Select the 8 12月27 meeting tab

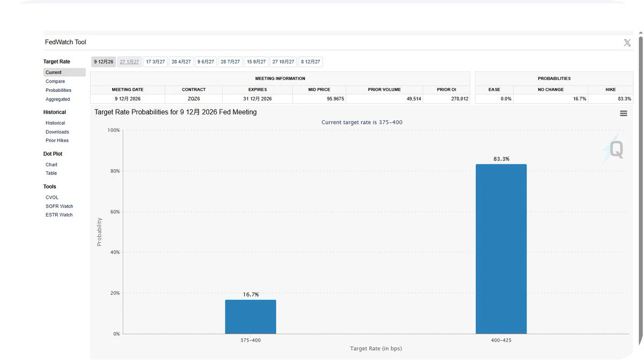310,62
